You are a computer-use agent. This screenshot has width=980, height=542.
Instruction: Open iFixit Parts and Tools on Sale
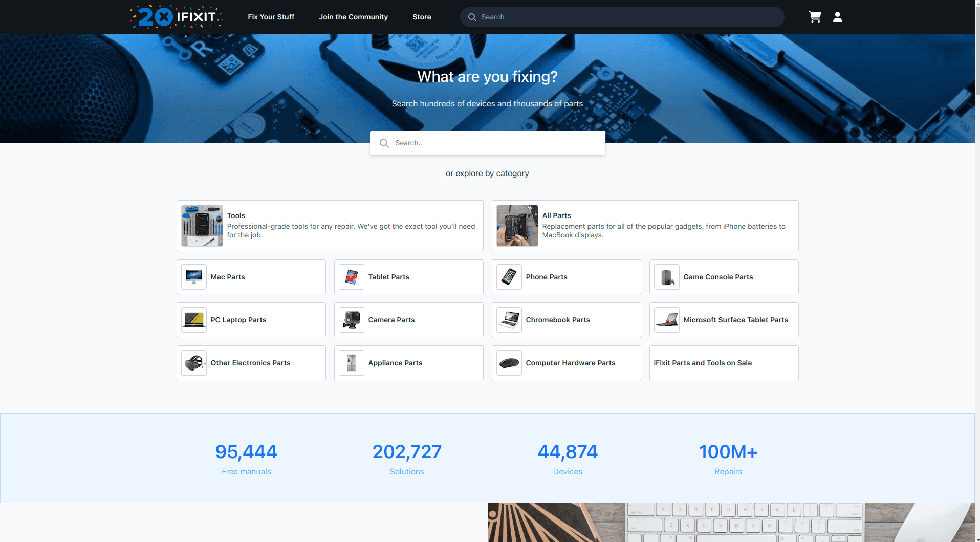[x=703, y=363]
